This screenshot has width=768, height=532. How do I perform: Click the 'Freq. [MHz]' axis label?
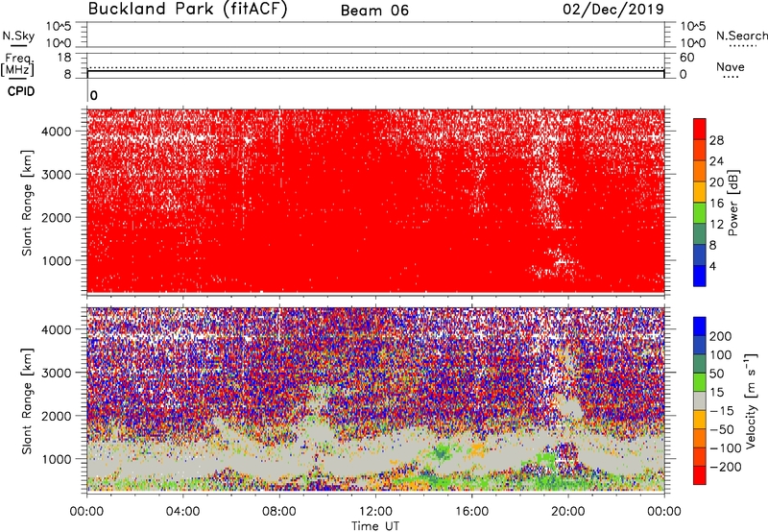(x=18, y=65)
